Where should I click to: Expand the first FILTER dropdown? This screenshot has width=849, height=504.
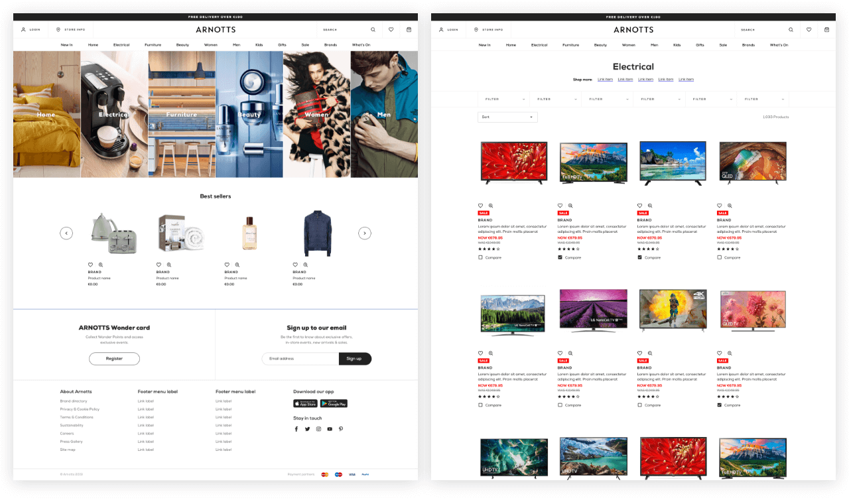tap(503, 99)
